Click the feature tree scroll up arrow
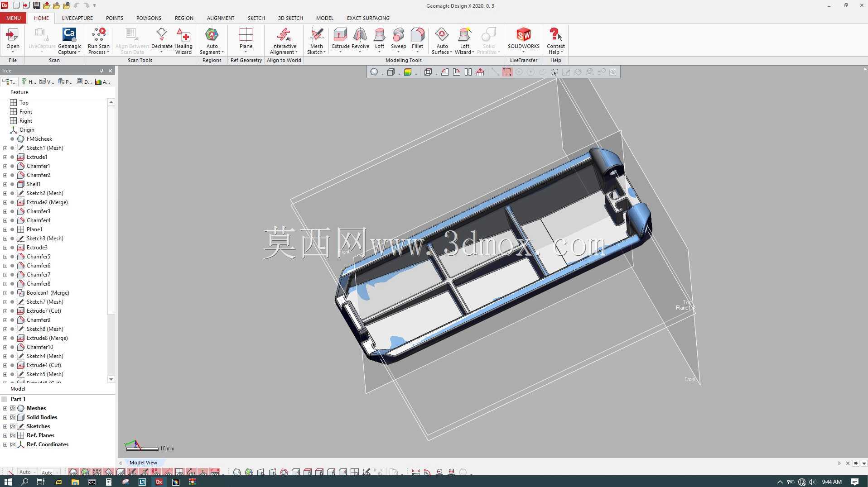 111,102
